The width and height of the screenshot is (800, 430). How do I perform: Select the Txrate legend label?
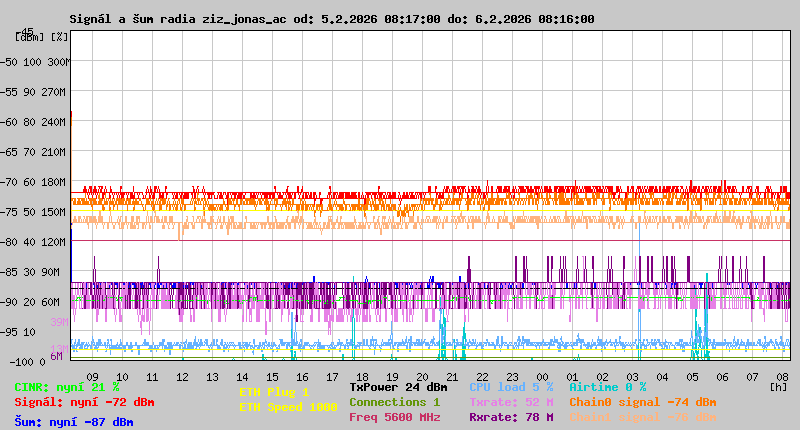click(511, 402)
